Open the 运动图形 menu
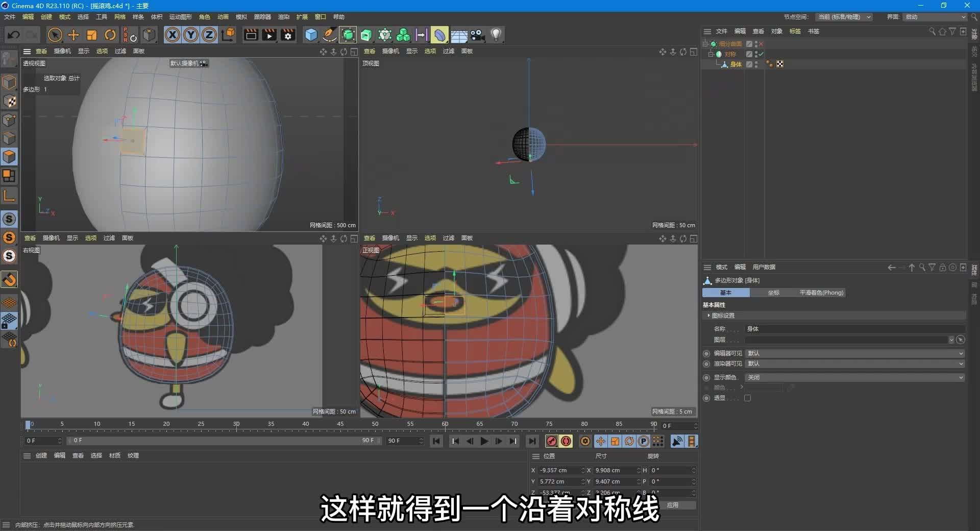The height and width of the screenshot is (531, 980). [x=181, y=17]
